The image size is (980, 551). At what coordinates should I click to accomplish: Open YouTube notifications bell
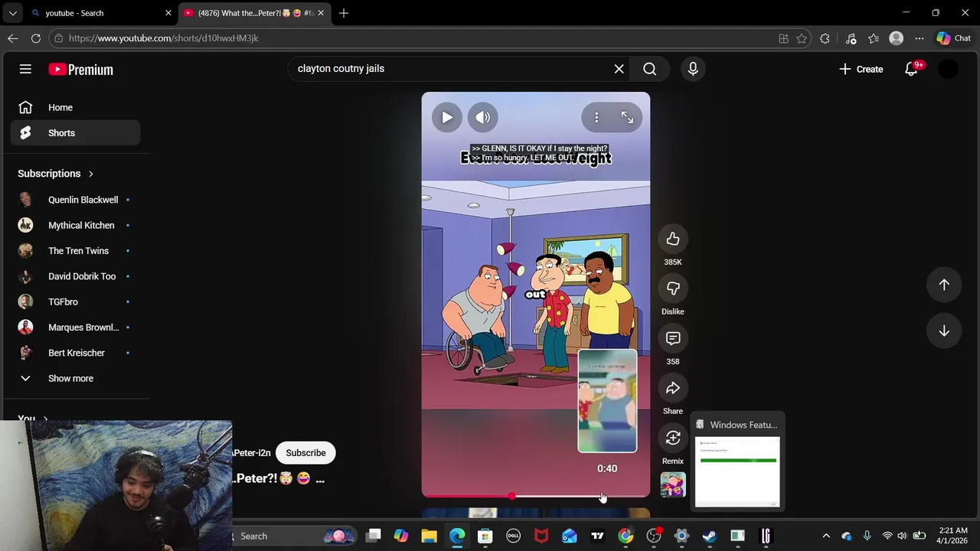click(x=911, y=69)
